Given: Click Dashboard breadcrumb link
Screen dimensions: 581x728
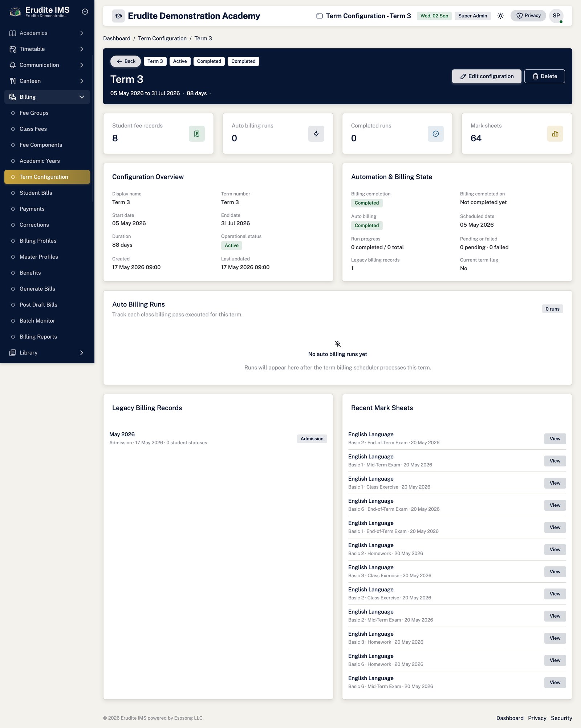Looking at the screenshot, I should (x=117, y=39).
